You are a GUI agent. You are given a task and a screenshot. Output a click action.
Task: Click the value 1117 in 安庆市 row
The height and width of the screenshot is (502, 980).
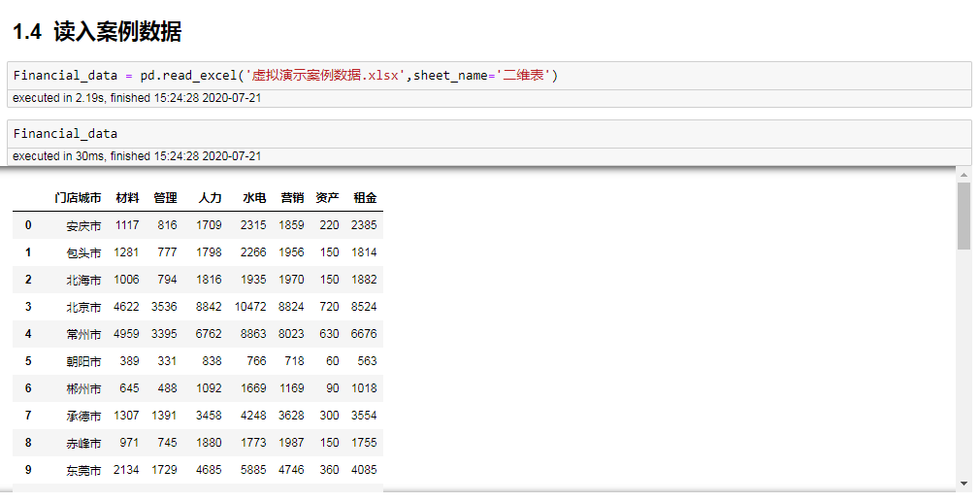click(127, 225)
